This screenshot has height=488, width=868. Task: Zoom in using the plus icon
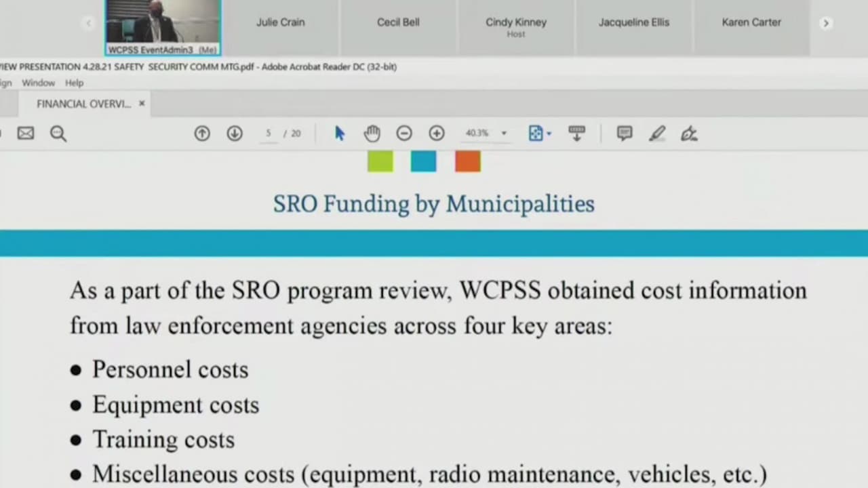coord(437,134)
